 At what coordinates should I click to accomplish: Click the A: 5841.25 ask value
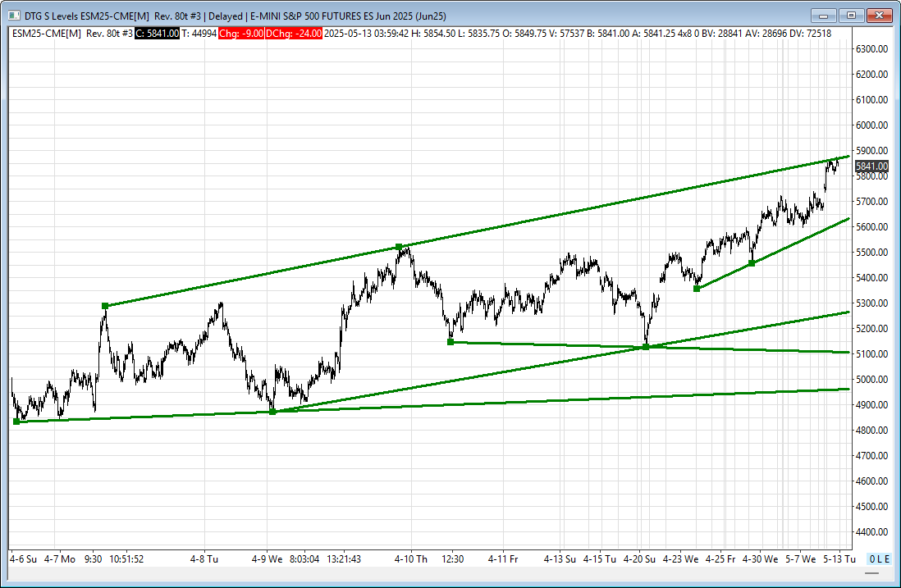653,34
